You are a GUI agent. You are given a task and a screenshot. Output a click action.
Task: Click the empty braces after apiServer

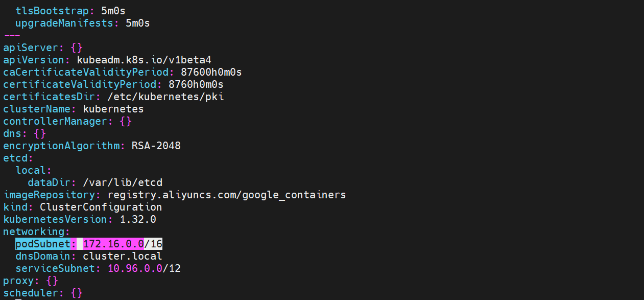[x=77, y=48]
